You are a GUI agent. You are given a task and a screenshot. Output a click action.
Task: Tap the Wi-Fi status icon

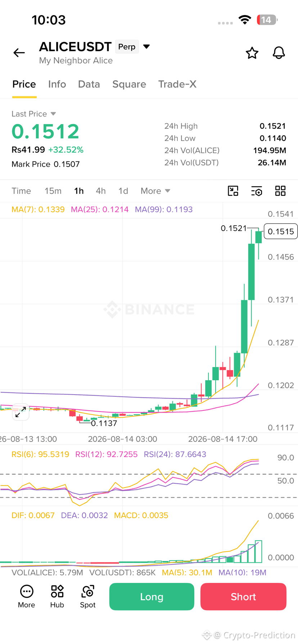click(x=245, y=20)
